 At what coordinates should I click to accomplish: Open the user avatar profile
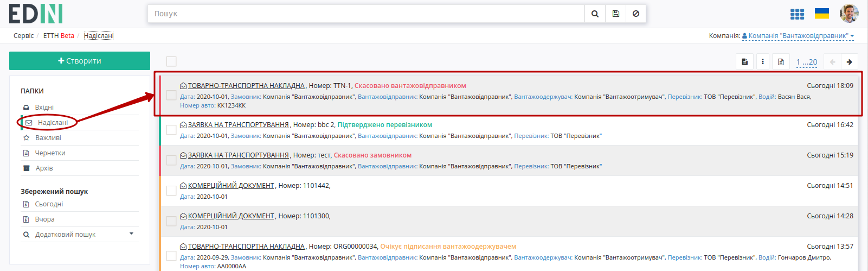point(849,14)
